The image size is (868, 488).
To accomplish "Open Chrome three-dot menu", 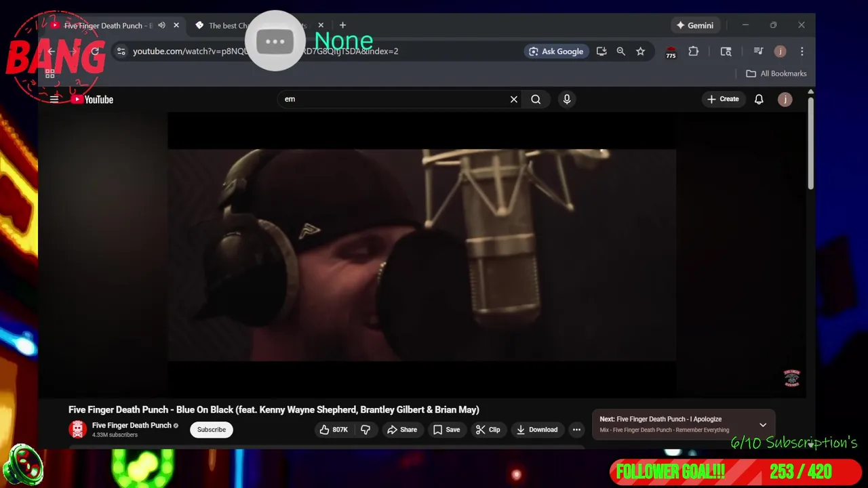I will (x=802, y=52).
